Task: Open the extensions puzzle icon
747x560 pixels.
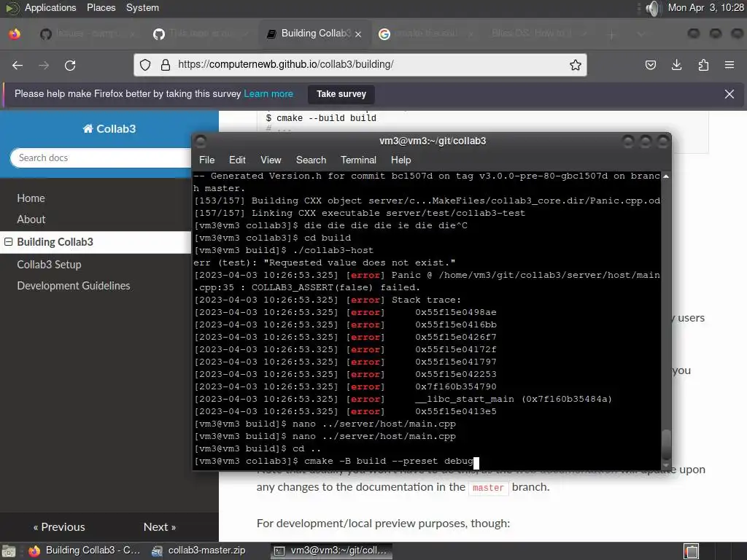Action: click(703, 65)
